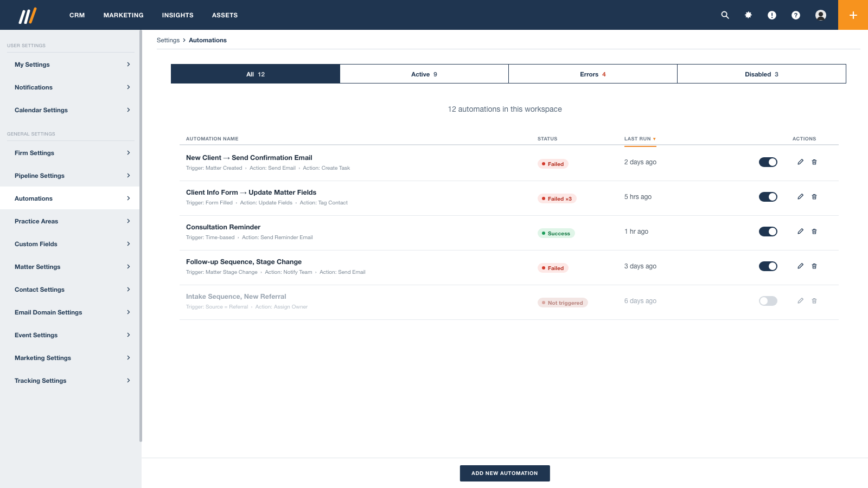Viewport: 868px width, 488px height.
Task: Open the Consultation Reminder automation name
Action: (x=223, y=227)
